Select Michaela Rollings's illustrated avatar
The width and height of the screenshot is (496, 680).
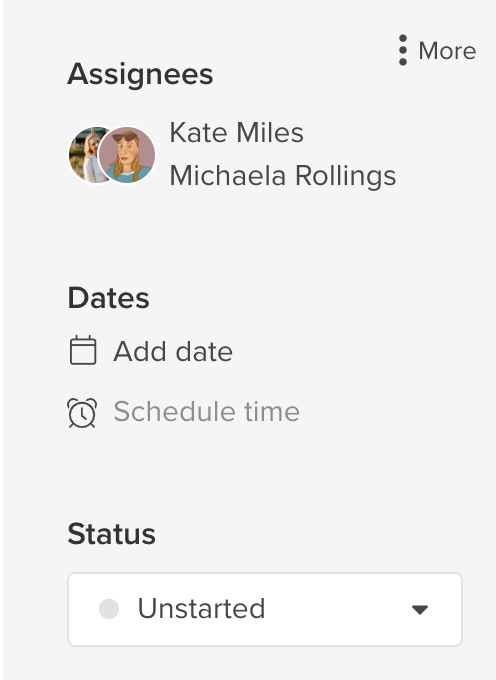[x=127, y=154]
